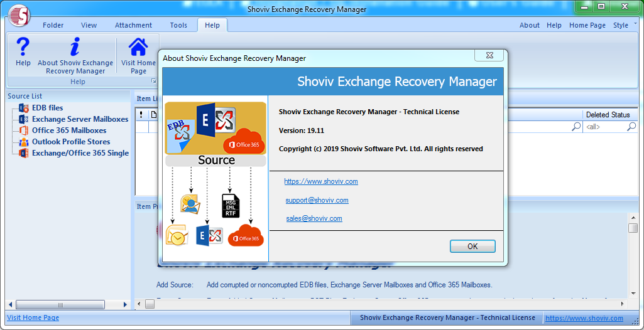
Task: Maximize the main application window
Action: [601, 7]
